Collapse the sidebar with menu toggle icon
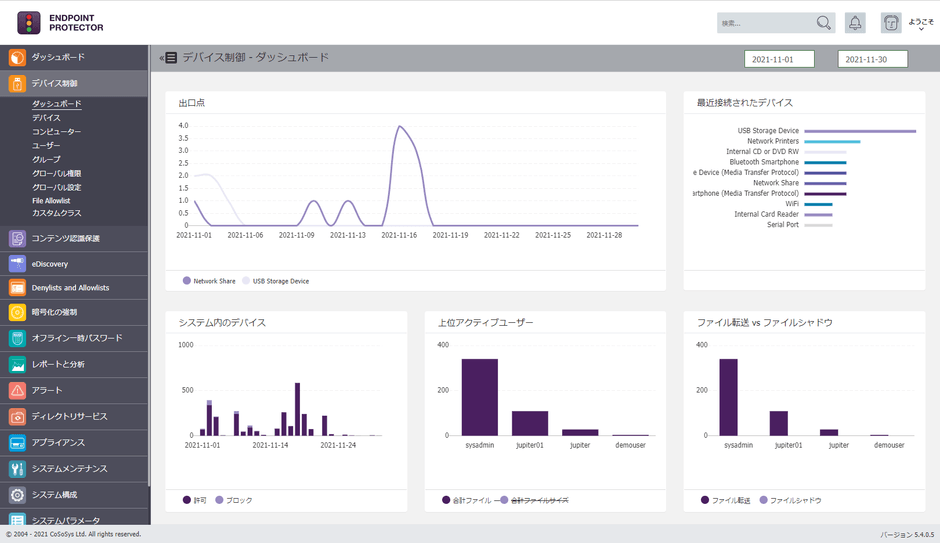 (x=168, y=58)
